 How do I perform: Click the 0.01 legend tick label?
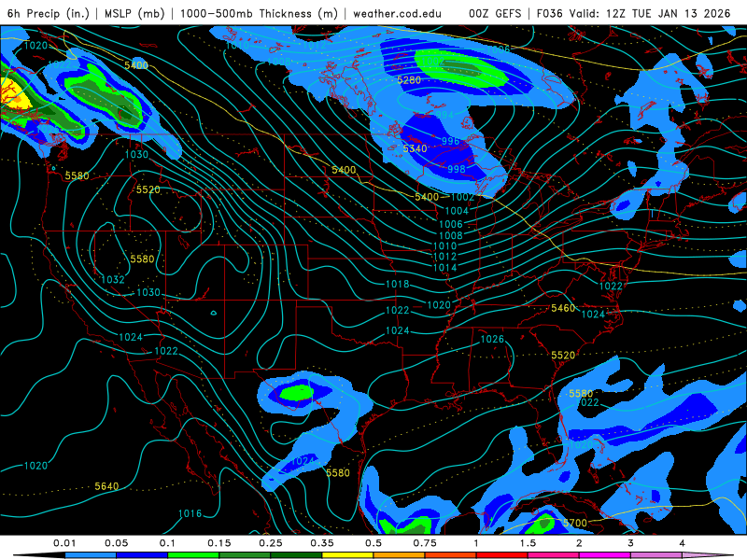click(x=64, y=543)
